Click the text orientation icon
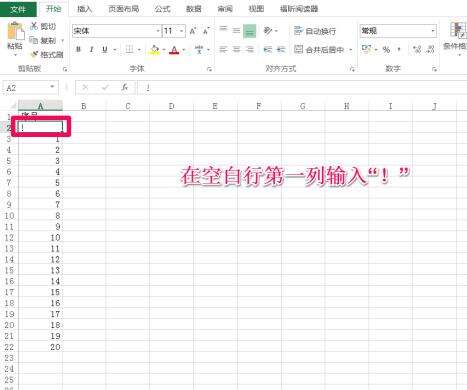Viewport: 467px width, 390px height. coord(268,31)
